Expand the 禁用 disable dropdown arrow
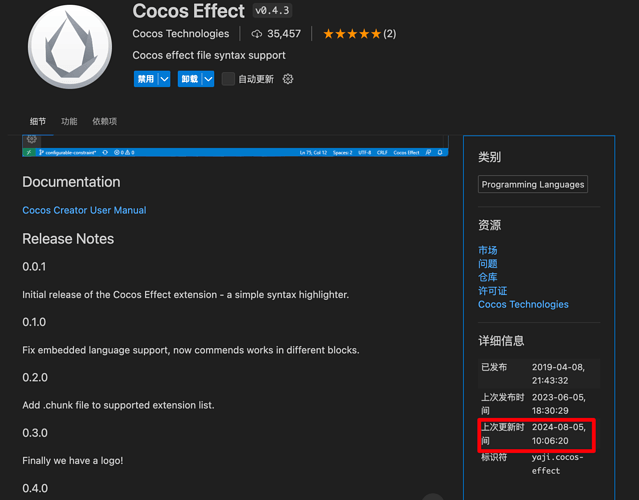The width and height of the screenshot is (639, 500). click(x=164, y=79)
